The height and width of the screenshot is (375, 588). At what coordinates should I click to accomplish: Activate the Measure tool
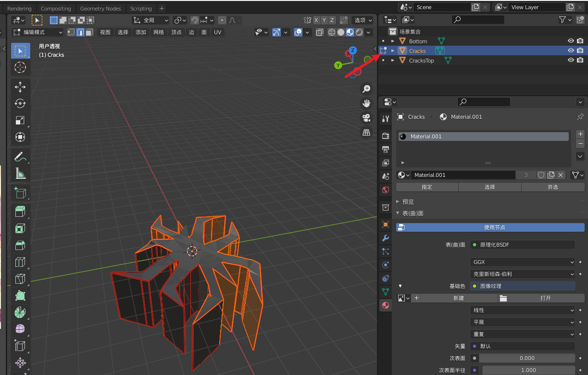click(20, 173)
